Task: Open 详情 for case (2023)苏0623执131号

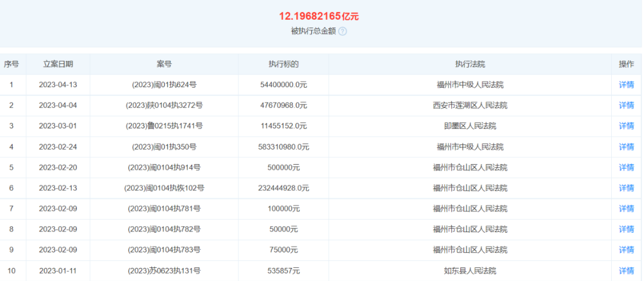Action: (626, 271)
